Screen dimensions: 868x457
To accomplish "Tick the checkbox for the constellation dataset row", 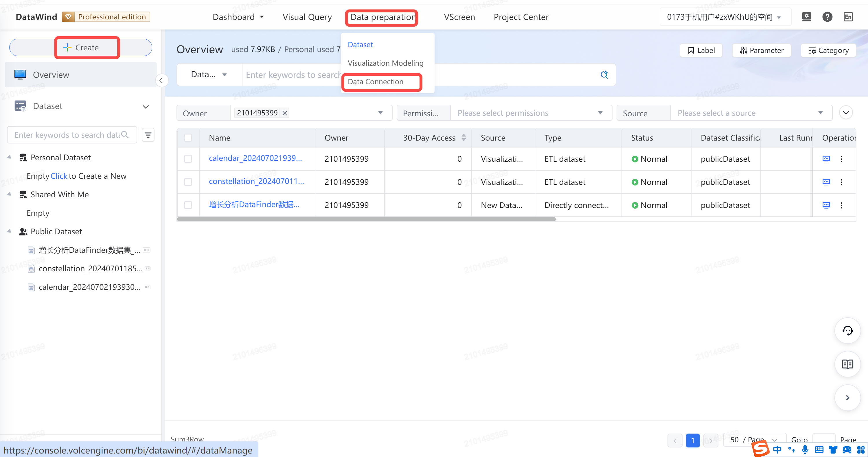I will [188, 182].
